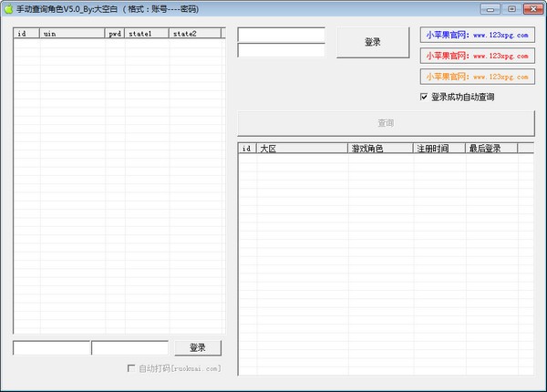Maximize the 手动查询角色 window
Screen dimensions: 547x392
tap(511, 9)
